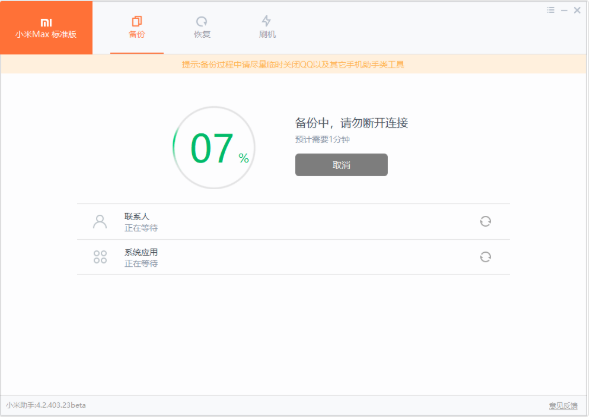
Task: Select the 系统应用 row label
Action: pos(141,252)
